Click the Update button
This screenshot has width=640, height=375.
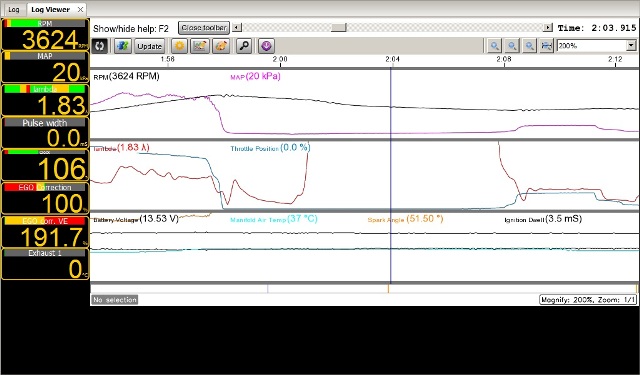point(149,46)
